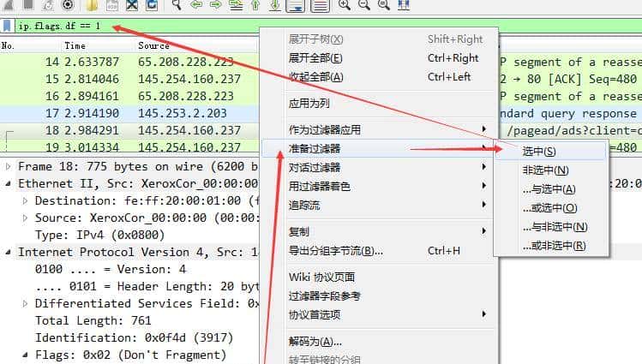Select packet 18 at time 2.984291
The width and height of the screenshot is (642, 364).
[x=129, y=130]
